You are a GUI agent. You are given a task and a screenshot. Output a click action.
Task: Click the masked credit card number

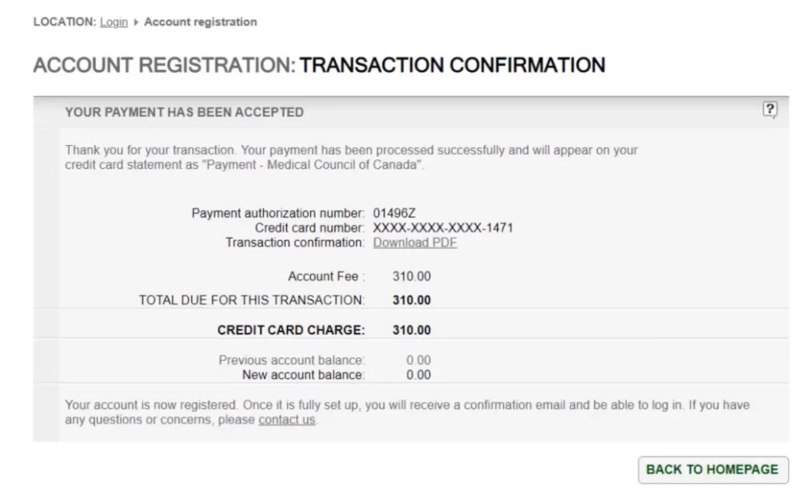point(443,228)
